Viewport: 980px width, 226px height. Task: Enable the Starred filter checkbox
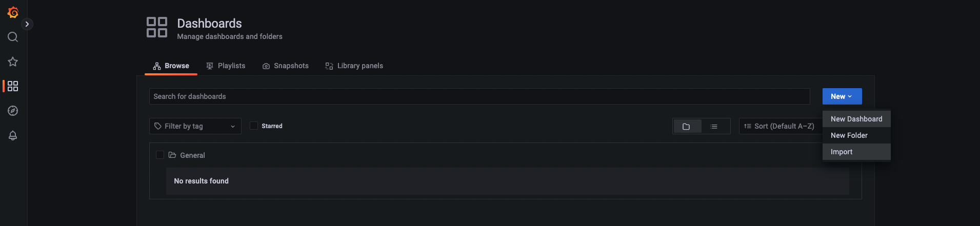(254, 126)
